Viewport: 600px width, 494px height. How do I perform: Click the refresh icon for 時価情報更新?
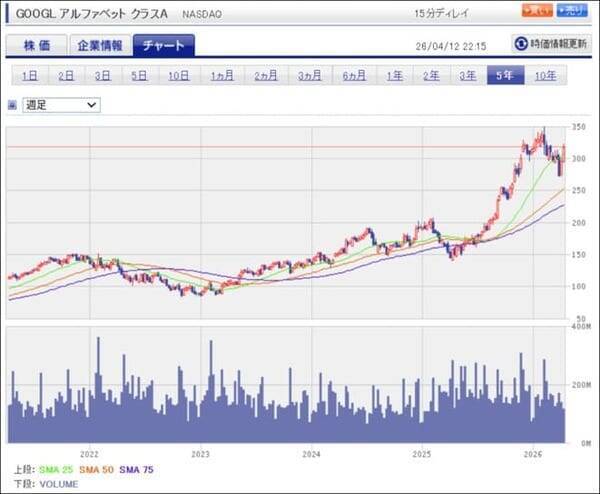coord(521,44)
